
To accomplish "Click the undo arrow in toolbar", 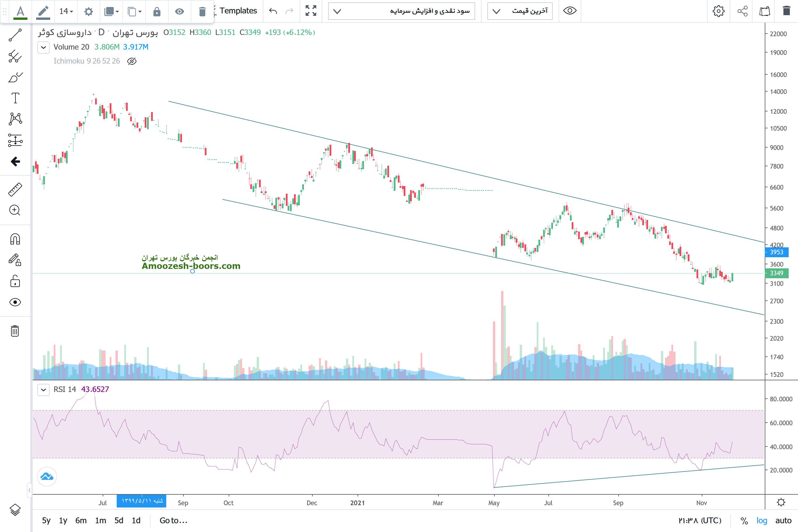I will coord(273,11).
